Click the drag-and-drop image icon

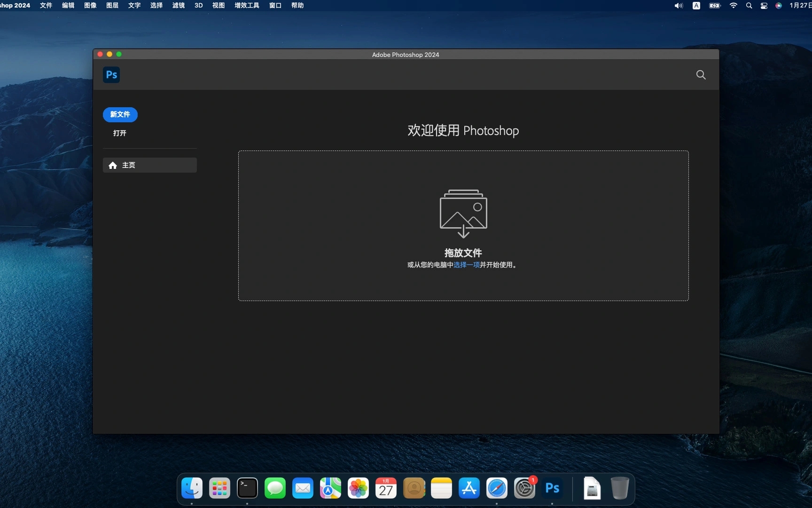pos(463,214)
